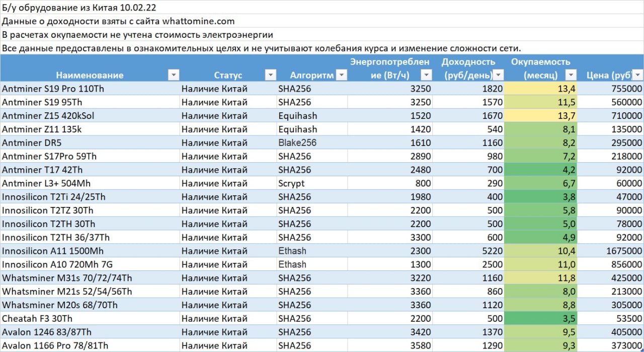Select cell 'Cheatah F3 30Th'

(x=90, y=319)
